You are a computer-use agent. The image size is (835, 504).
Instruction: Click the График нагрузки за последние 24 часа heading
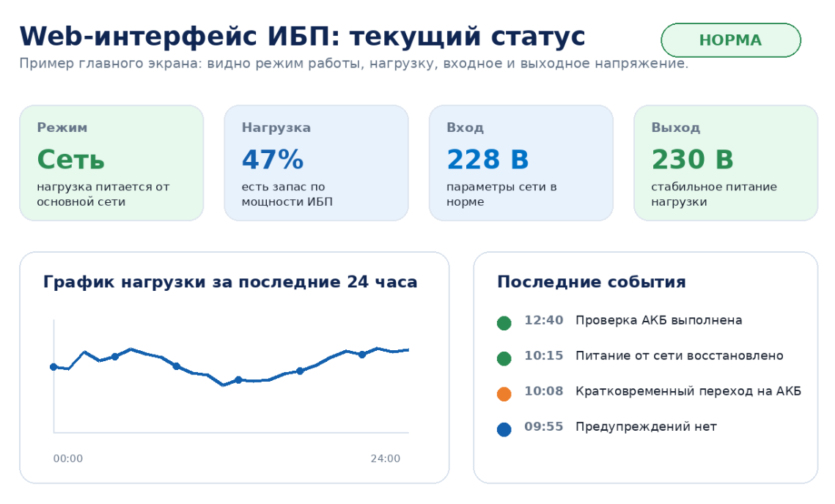230,282
